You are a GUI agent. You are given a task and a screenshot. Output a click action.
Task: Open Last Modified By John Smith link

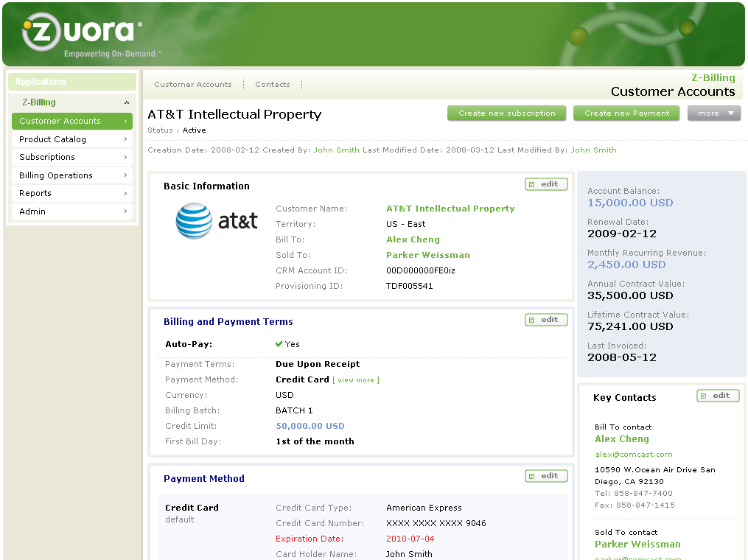pyautogui.click(x=593, y=150)
